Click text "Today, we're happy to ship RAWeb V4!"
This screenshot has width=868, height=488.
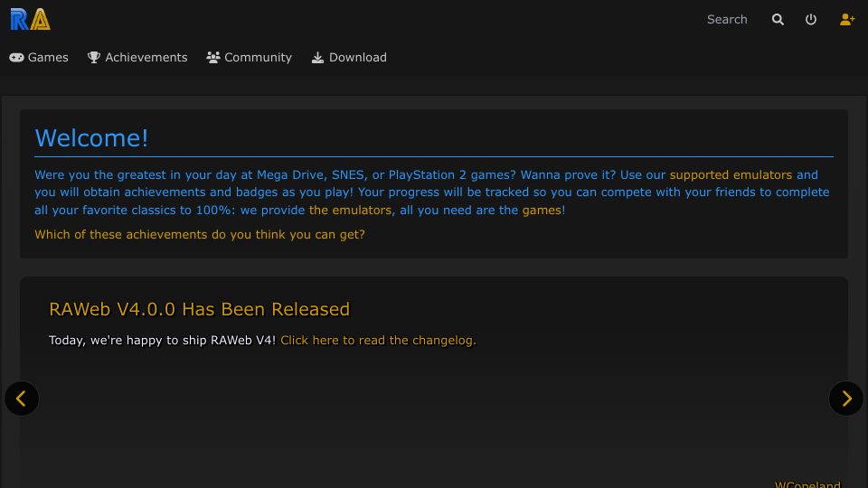click(162, 341)
